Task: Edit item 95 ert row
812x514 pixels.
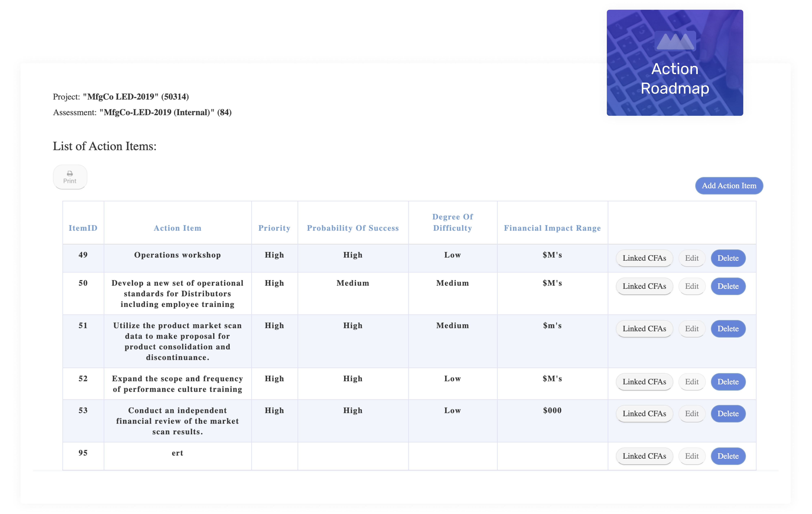Action: [x=692, y=456]
